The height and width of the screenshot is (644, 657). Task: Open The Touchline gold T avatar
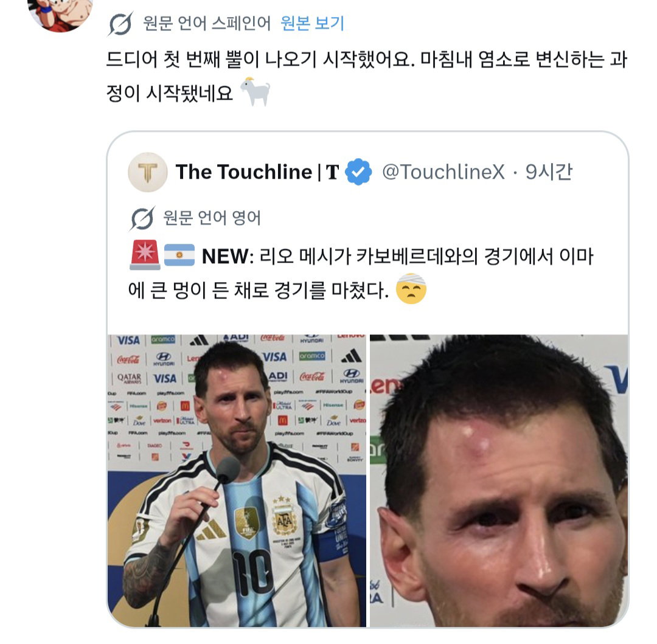pos(147,172)
